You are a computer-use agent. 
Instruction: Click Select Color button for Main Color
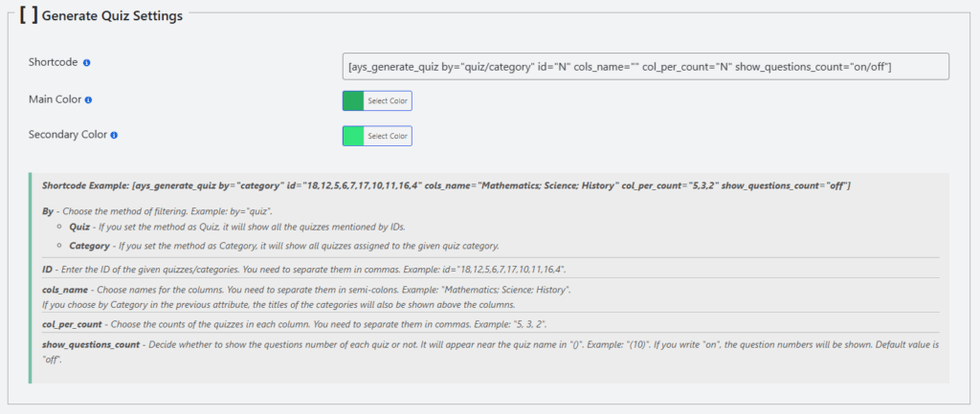tap(388, 101)
